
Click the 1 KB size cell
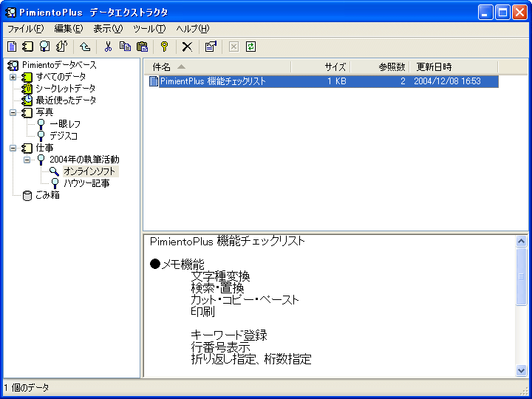tap(337, 81)
